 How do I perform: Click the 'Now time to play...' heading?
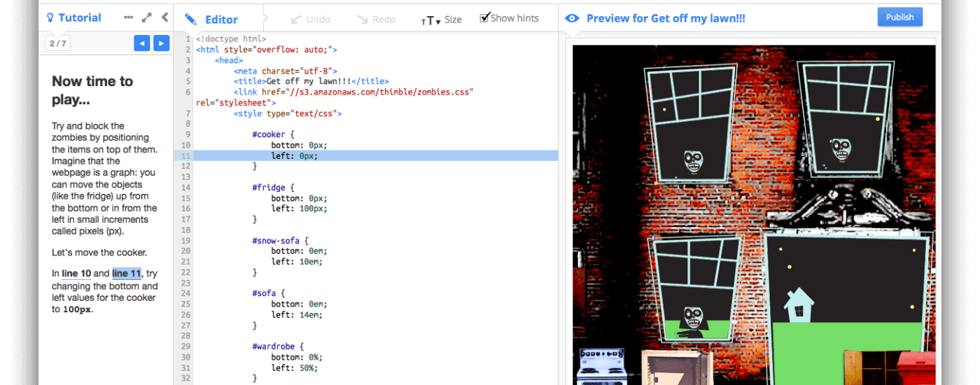point(92,90)
